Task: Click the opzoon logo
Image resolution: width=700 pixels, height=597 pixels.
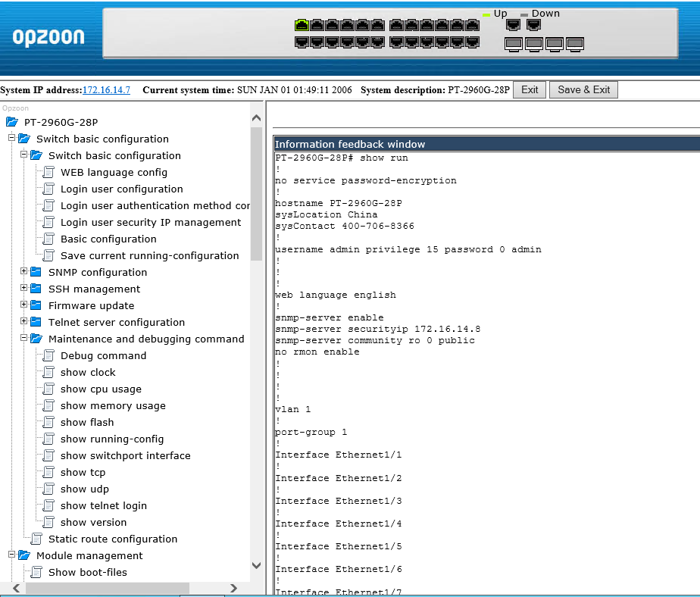Action: [x=48, y=37]
